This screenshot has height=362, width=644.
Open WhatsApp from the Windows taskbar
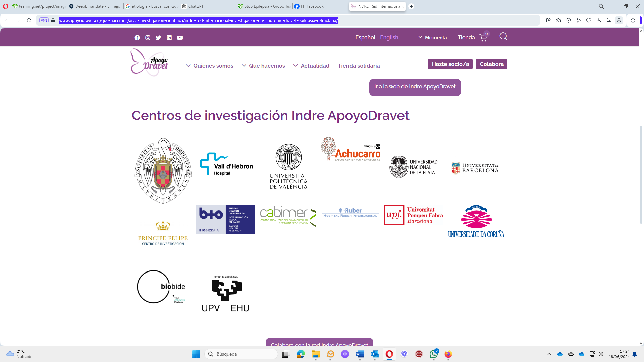coord(434,354)
